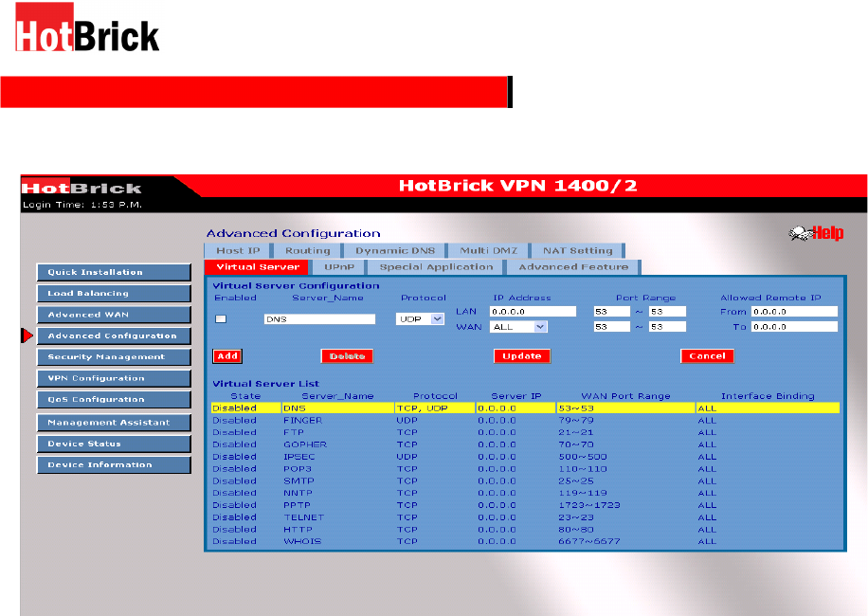Open Quick Installation menu
868x616 pixels.
coord(114,272)
